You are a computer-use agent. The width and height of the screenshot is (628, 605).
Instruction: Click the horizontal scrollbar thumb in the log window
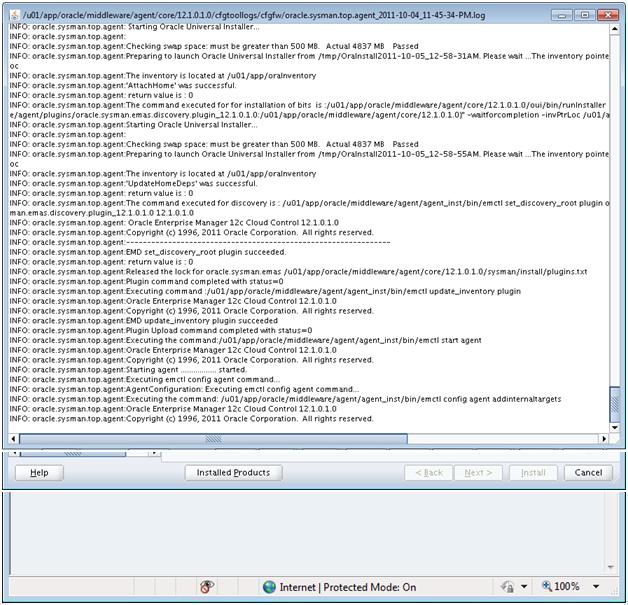coord(213,439)
